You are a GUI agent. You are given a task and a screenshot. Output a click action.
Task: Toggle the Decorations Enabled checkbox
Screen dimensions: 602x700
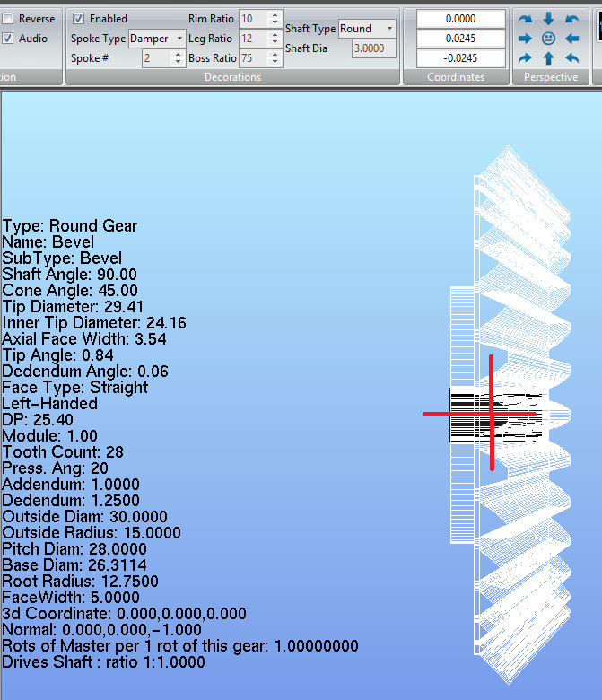78,18
